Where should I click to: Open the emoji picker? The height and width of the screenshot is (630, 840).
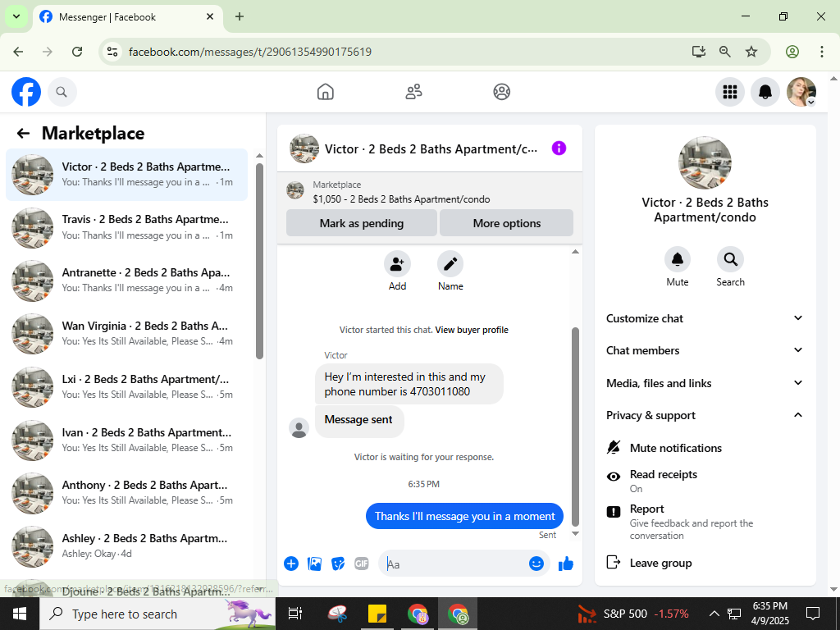point(536,564)
